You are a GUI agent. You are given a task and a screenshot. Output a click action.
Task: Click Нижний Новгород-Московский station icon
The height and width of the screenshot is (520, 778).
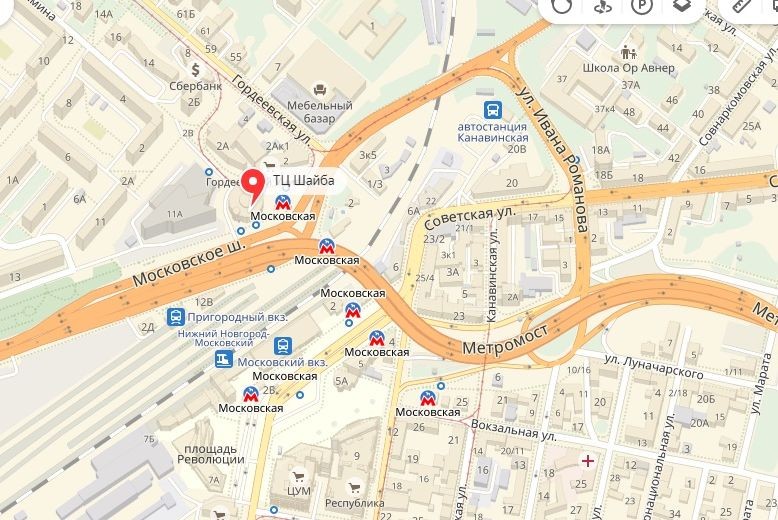pos(283,346)
